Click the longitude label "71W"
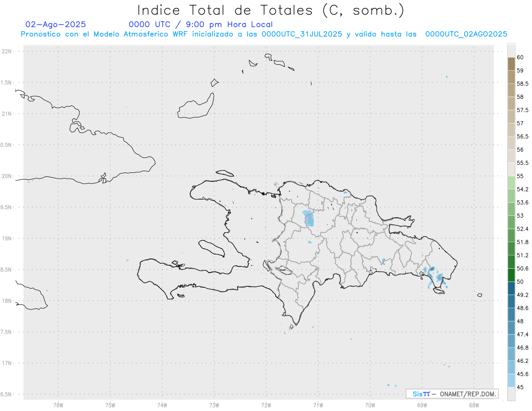This screenshot has width=532, height=411. coord(318,405)
